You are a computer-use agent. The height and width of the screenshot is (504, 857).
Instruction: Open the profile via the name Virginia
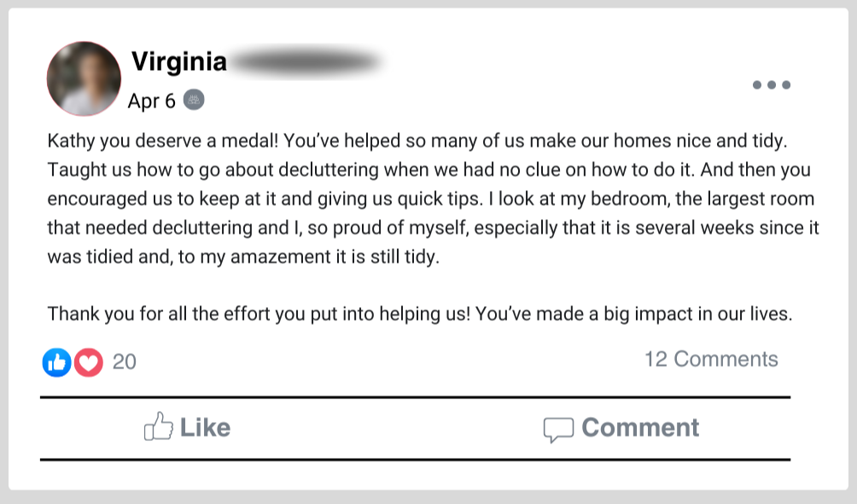coord(179,62)
